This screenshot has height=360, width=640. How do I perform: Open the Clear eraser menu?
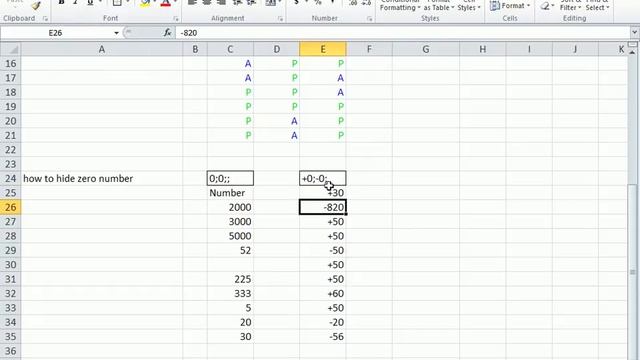coord(546,6)
